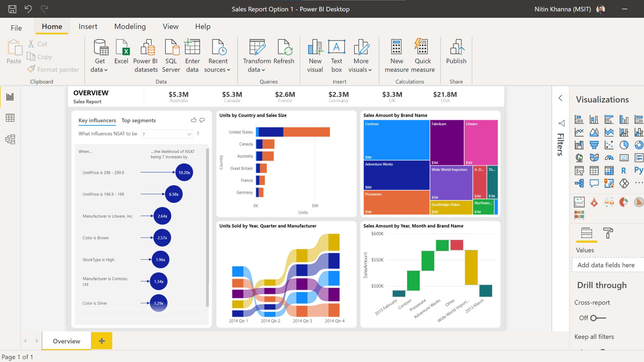Click thumbs up feedback icon
Viewport: 644px width, 362px height.
point(193,120)
